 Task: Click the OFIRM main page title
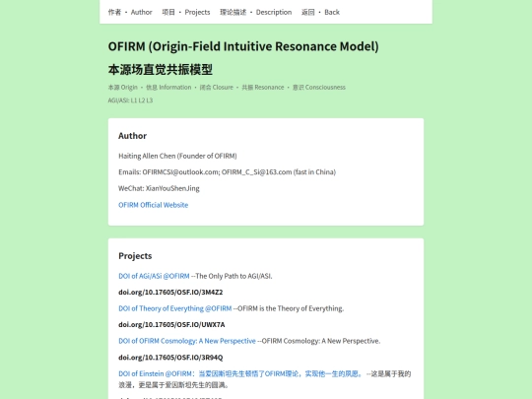(243, 46)
